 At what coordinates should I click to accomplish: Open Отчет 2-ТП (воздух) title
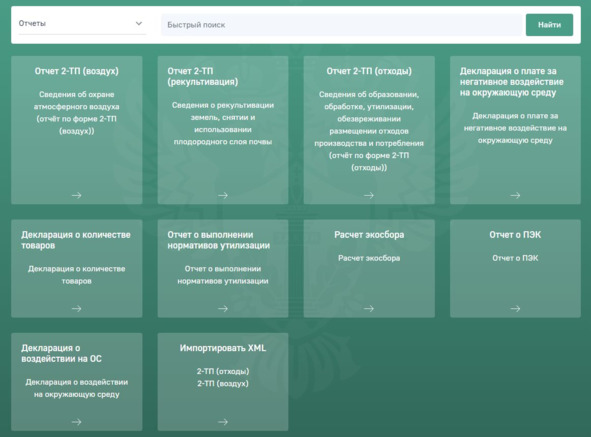click(x=77, y=71)
